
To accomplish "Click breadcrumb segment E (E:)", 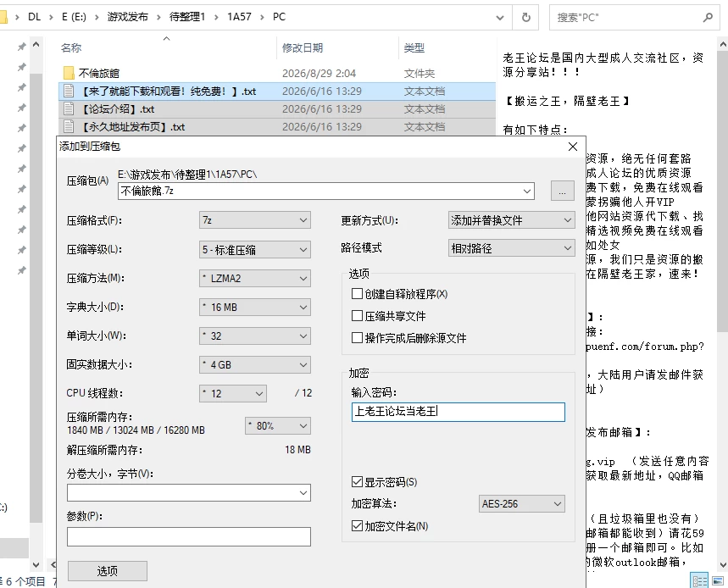I will point(74,17).
